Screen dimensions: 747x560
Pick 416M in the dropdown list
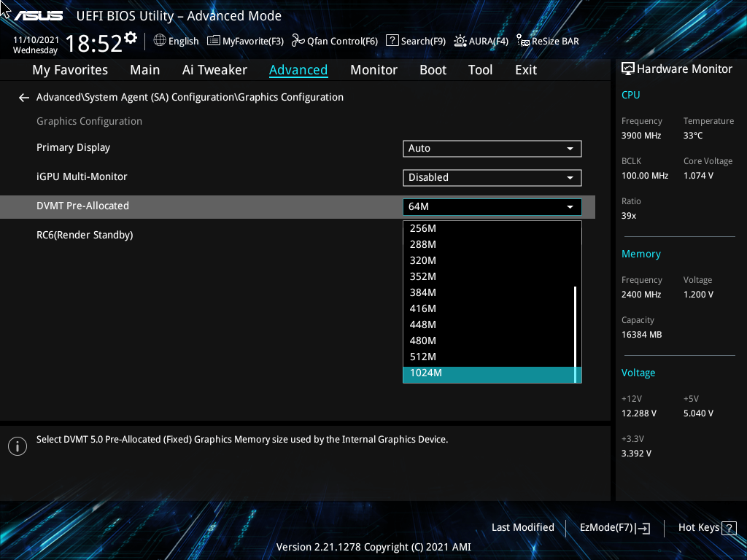pos(489,308)
